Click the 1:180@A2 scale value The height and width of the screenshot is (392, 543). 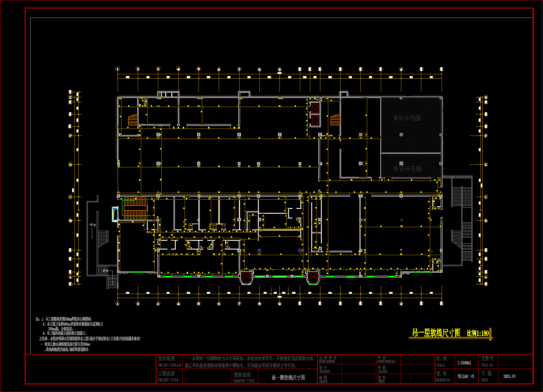[x=465, y=363]
